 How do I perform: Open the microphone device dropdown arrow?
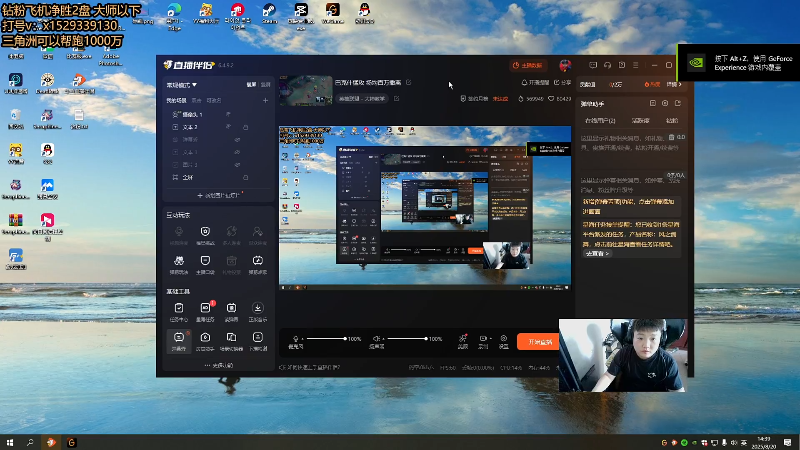[303, 339]
